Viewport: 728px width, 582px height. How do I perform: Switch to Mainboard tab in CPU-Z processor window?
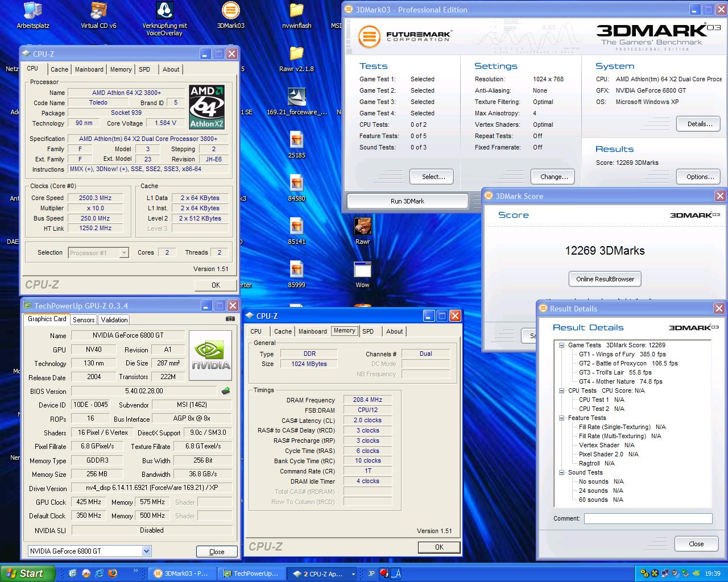(89, 69)
